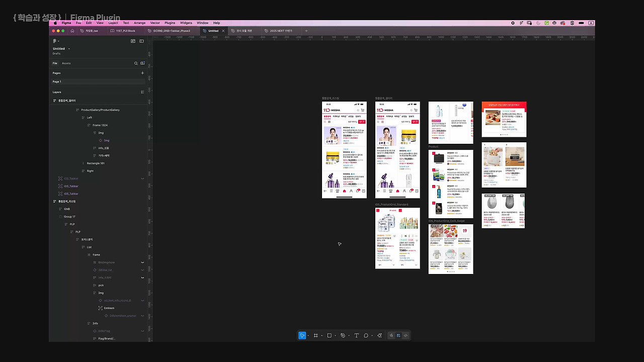This screenshot has width=644, height=362.
Task: Go to the Home icon in the tab bar
Action: pyautogui.click(x=72, y=31)
